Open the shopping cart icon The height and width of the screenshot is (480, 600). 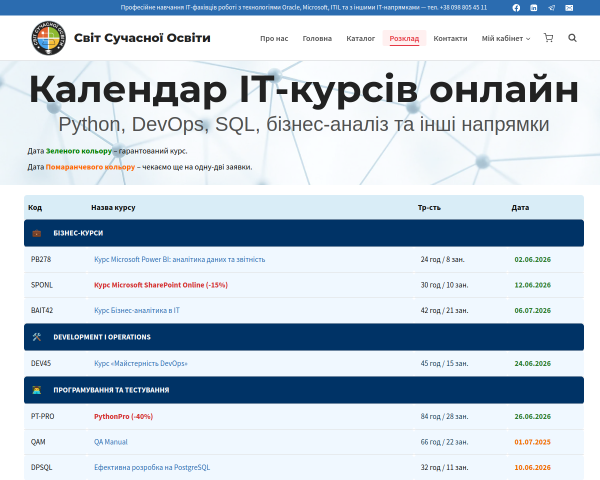pyautogui.click(x=548, y=38)
